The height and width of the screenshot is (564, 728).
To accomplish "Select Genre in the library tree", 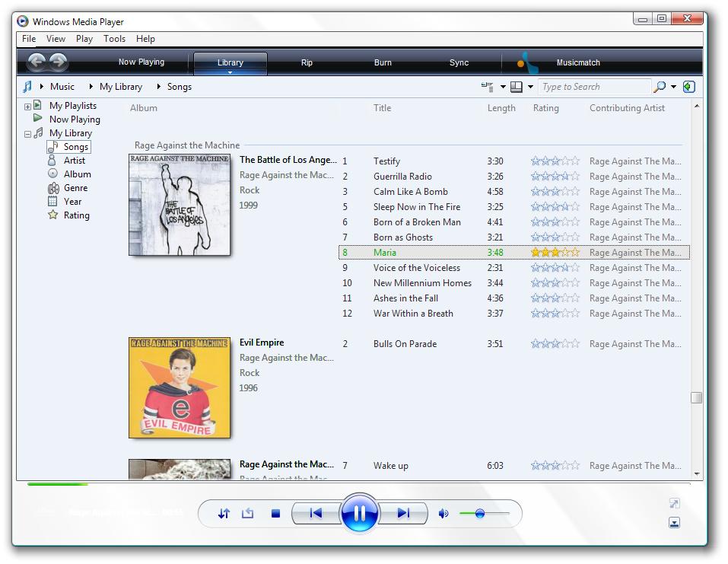I will pos(75,188).
